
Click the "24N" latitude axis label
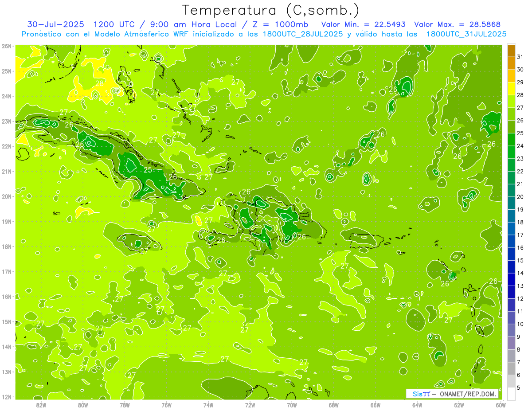[7, 96]
